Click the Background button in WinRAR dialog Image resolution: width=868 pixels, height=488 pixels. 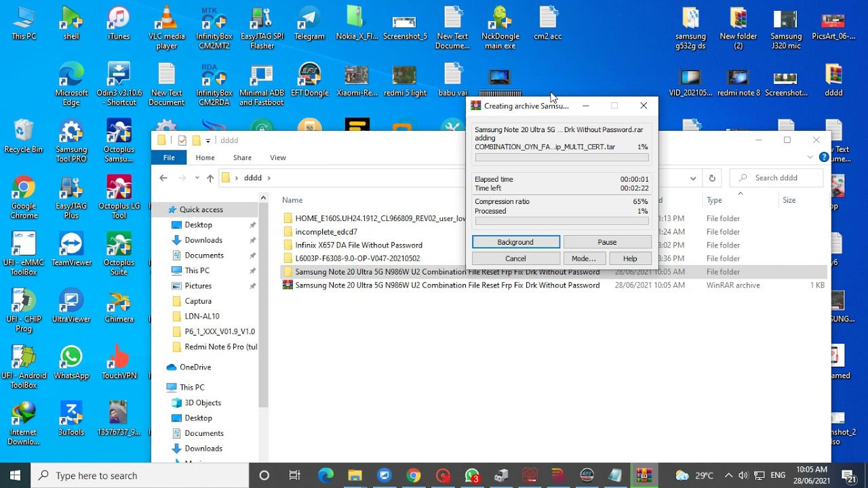pyautogui.click(x=516, y=242)
